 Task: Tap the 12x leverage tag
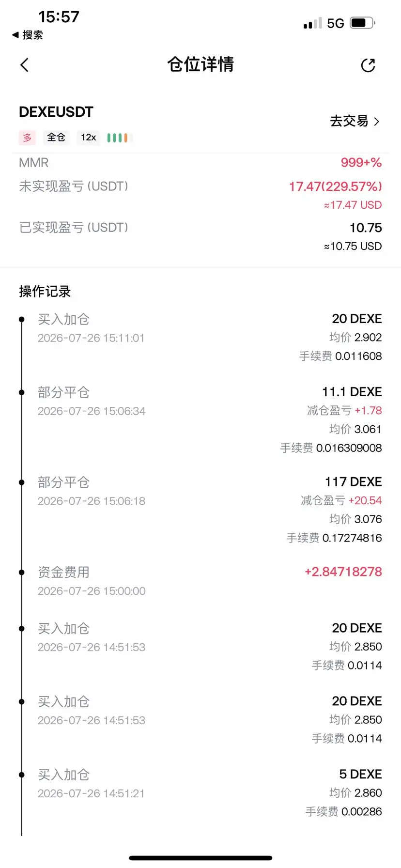click(89, 138)
